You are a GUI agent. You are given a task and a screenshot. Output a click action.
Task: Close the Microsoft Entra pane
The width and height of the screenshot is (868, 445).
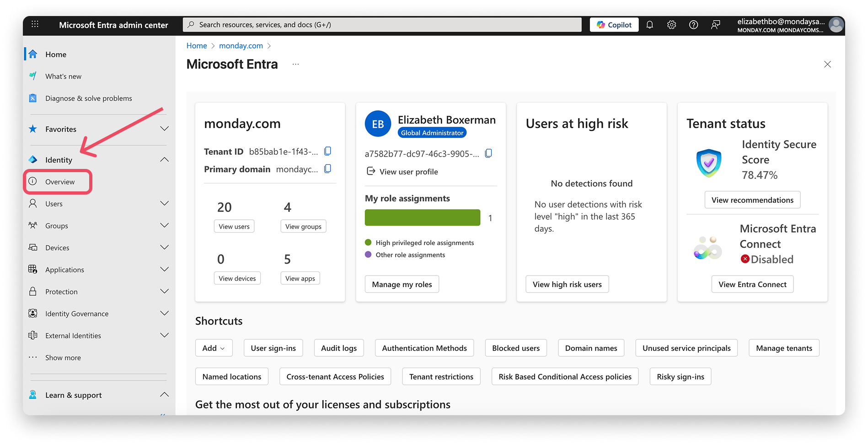coord(827,64)
